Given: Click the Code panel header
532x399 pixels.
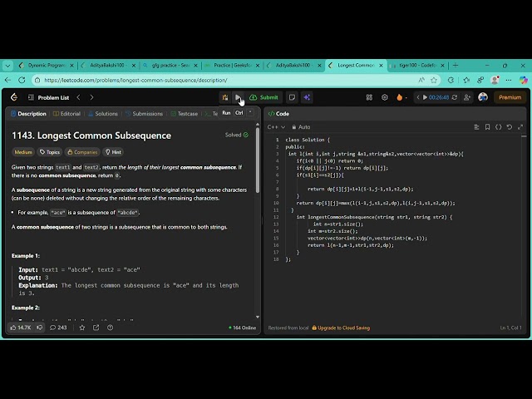Looking at the screenshot, I should 278,114.
